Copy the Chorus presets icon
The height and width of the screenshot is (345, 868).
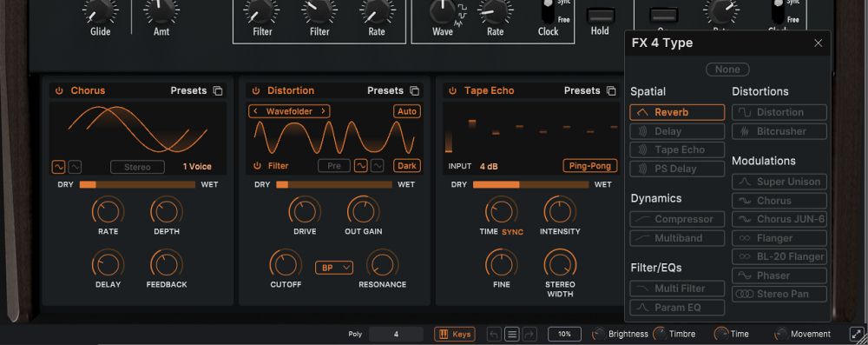(x=218, y=91)
